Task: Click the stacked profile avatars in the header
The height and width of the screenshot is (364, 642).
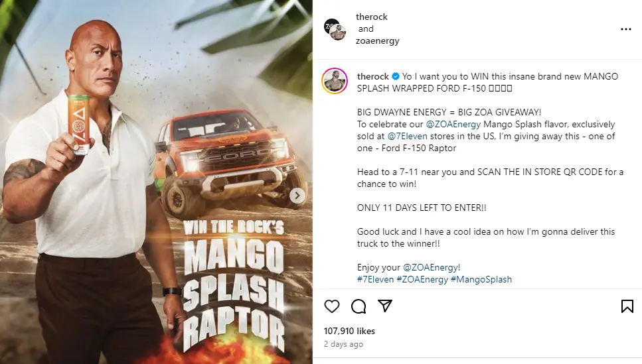Action: pyautogui.click(x=335, y=29)
